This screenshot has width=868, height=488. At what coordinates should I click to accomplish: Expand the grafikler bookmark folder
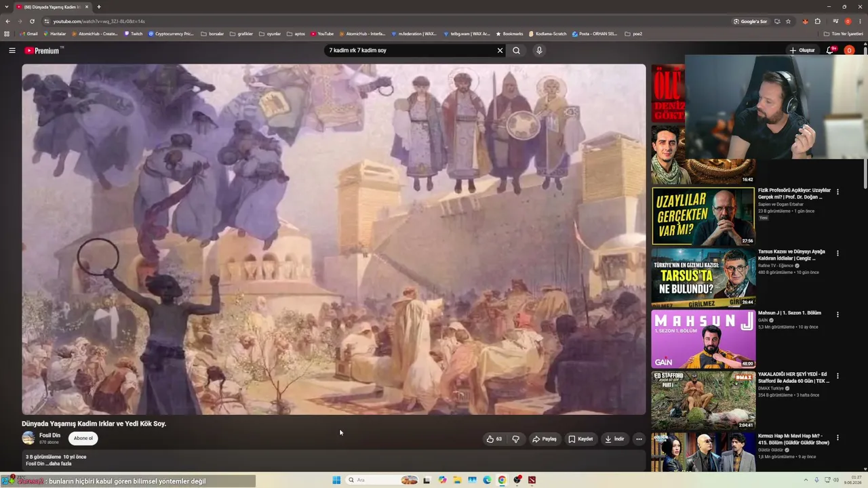(x=241, y=34)
